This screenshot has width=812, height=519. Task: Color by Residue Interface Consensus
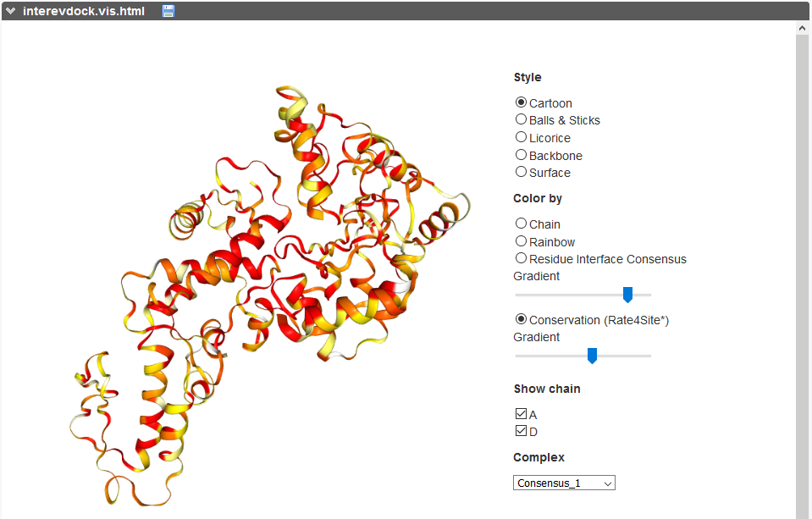coord(521,258)
